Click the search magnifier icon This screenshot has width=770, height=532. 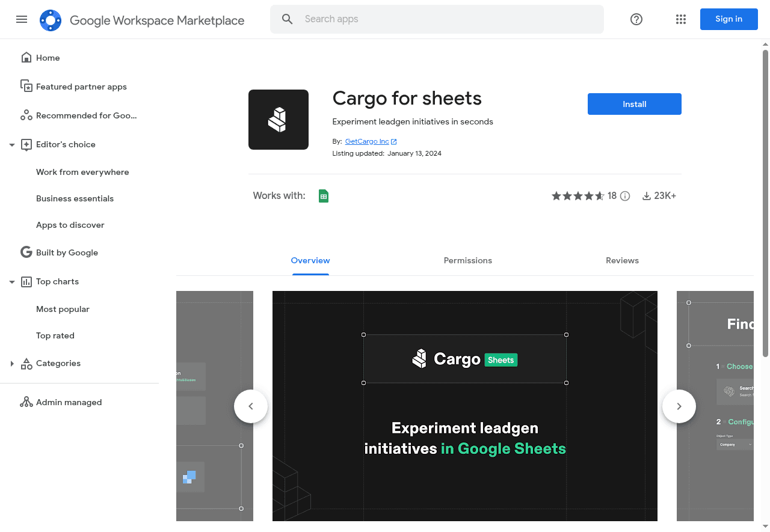pyautogui.click(x=287, y=19)
